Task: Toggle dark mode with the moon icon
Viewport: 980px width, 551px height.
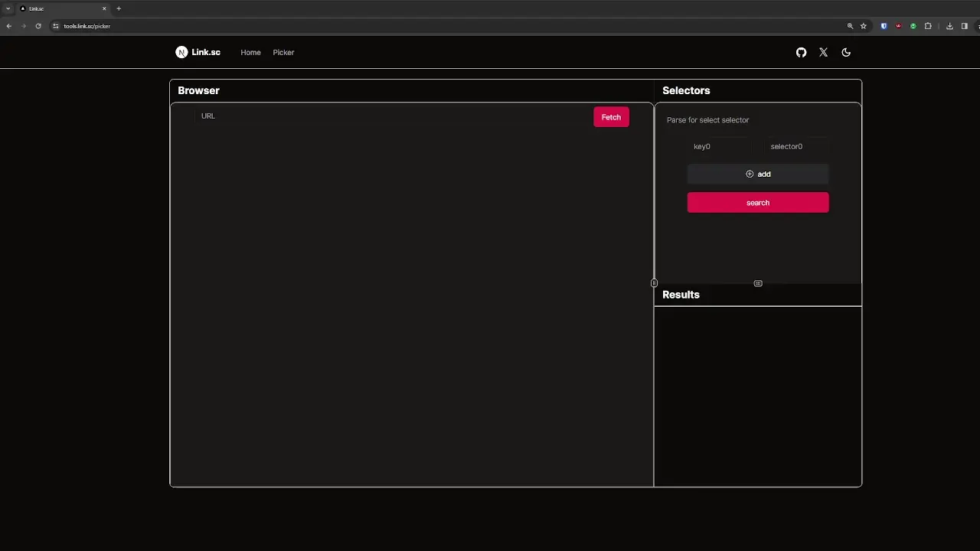Action: (x=846, y=52)
